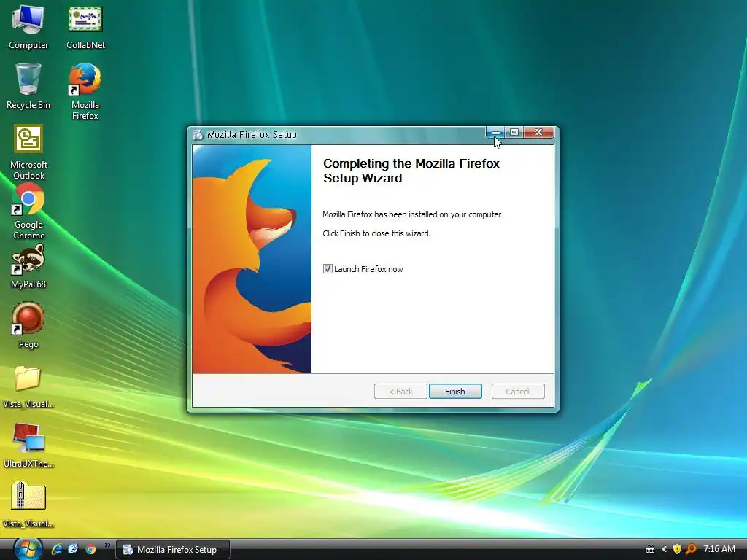The width and height of the screenshot is (747, 560).
Task: Select the Microsoft Outlook desktop icon
Action: (28, 152)
